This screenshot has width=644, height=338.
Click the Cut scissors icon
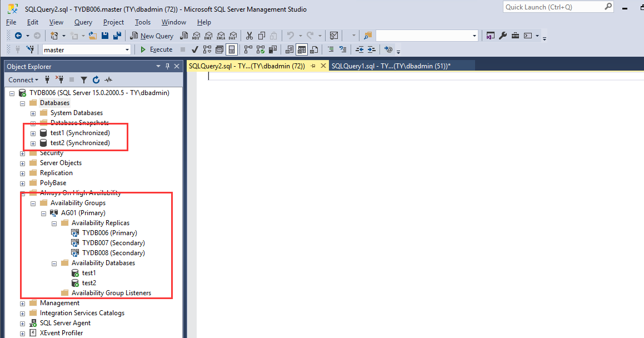(x=249, y=36)
